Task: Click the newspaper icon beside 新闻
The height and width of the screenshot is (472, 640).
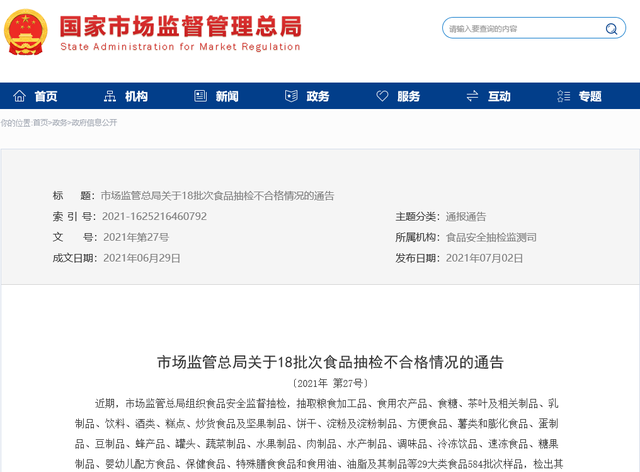Action: (x=200, y=96)
